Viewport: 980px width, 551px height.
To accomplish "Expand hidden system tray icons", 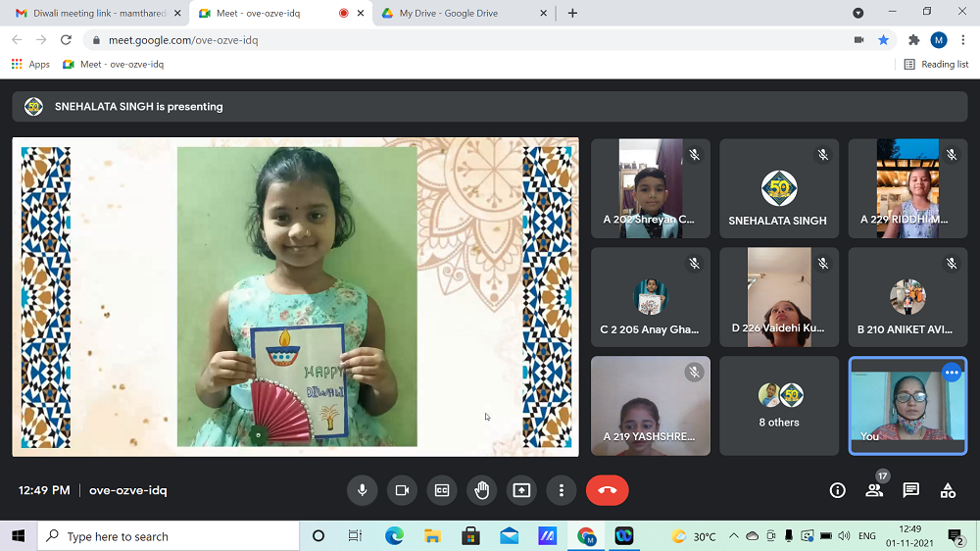I will point(732,536).
